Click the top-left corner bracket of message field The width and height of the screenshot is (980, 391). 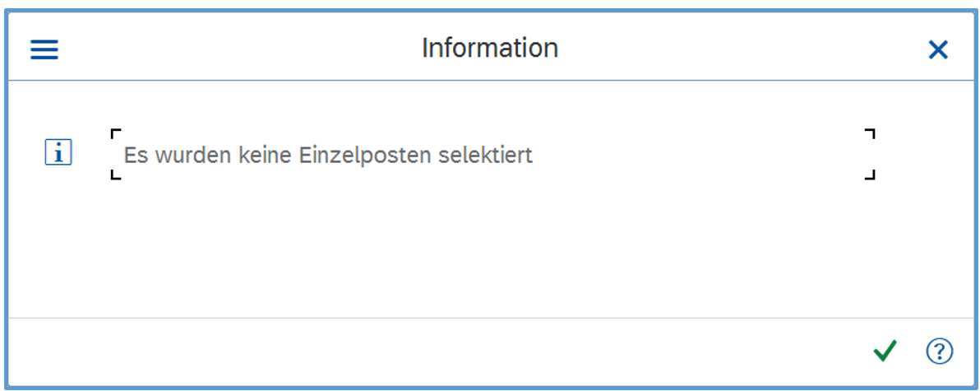[x=115, y=133]
